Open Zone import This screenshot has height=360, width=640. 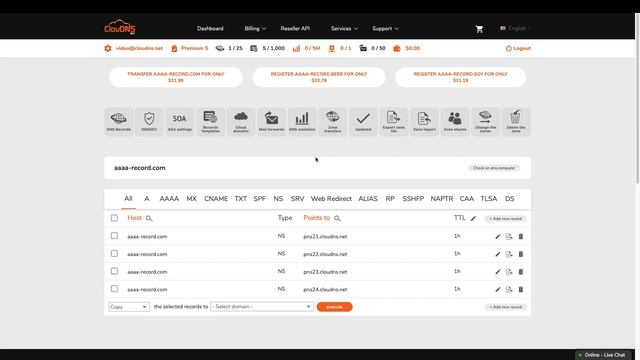tap(424, 122)
